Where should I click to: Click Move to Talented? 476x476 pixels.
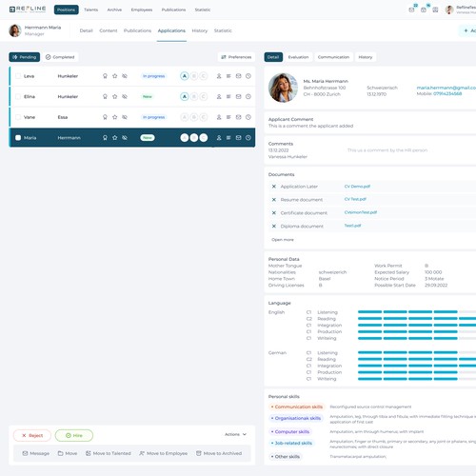click(109, 453)
